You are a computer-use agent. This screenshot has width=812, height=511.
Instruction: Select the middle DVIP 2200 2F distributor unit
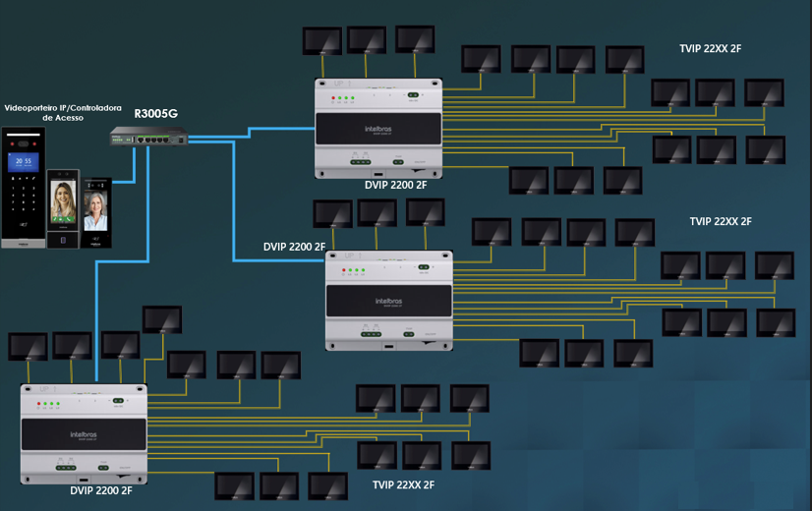[389, 301]
